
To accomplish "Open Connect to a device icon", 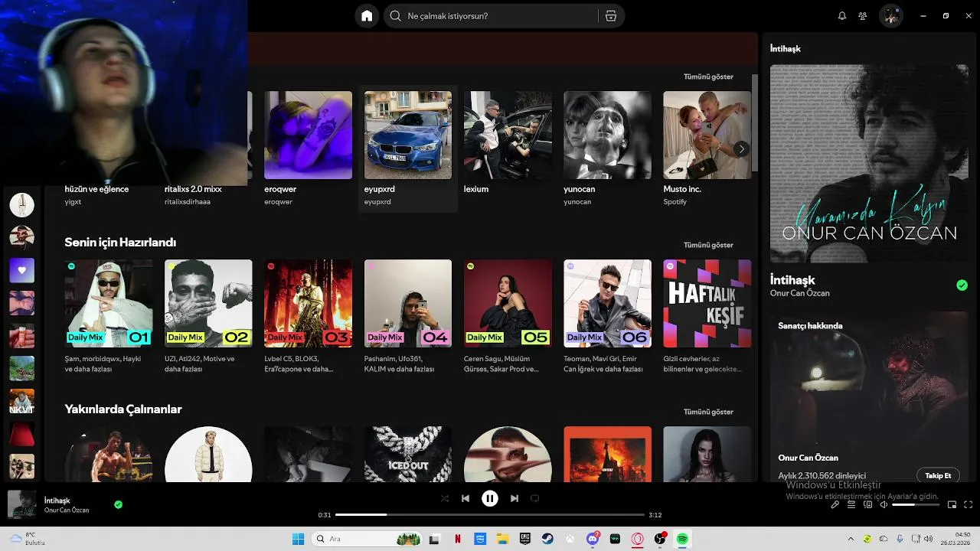I will (867, 505).
